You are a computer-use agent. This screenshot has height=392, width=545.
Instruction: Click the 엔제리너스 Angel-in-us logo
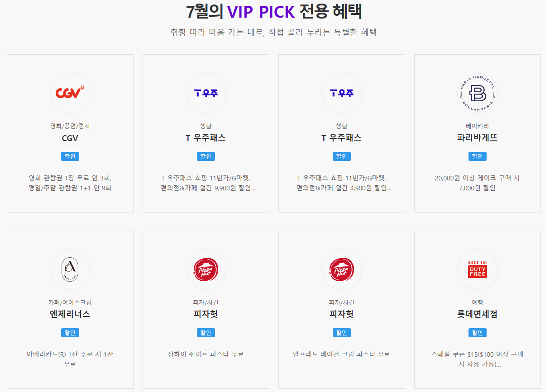(70, 269)
